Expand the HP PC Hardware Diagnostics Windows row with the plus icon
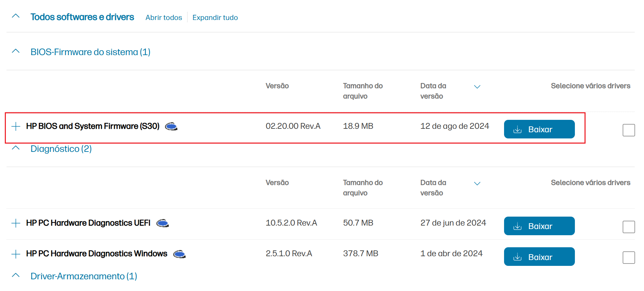 (15, 254)
